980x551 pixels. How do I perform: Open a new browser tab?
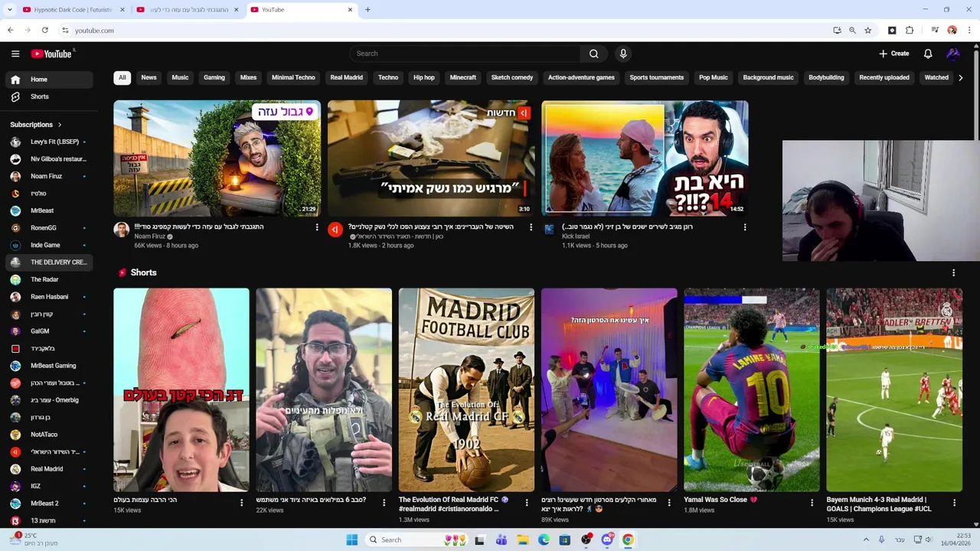pos(367,10)
